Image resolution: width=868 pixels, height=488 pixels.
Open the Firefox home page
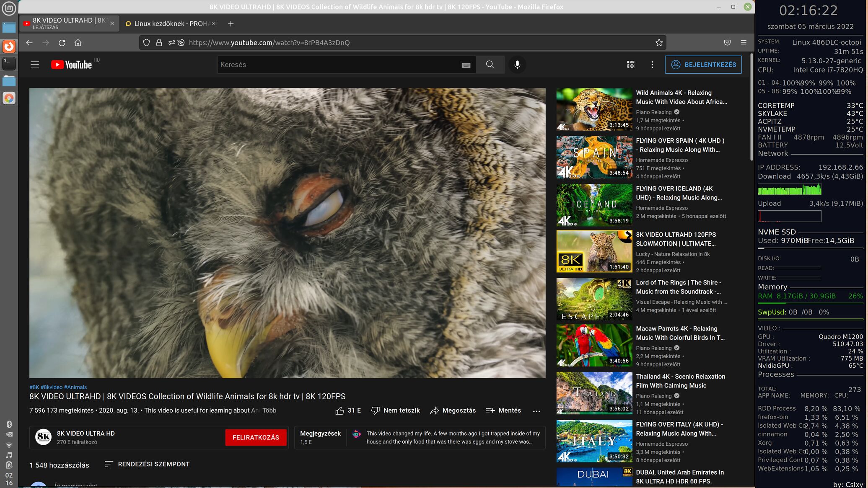pos(78,43)
